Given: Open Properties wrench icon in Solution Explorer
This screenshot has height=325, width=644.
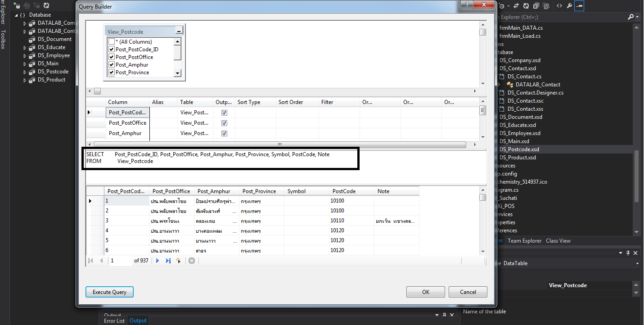Looking at the screenshot, I should [x=569, y=6].
